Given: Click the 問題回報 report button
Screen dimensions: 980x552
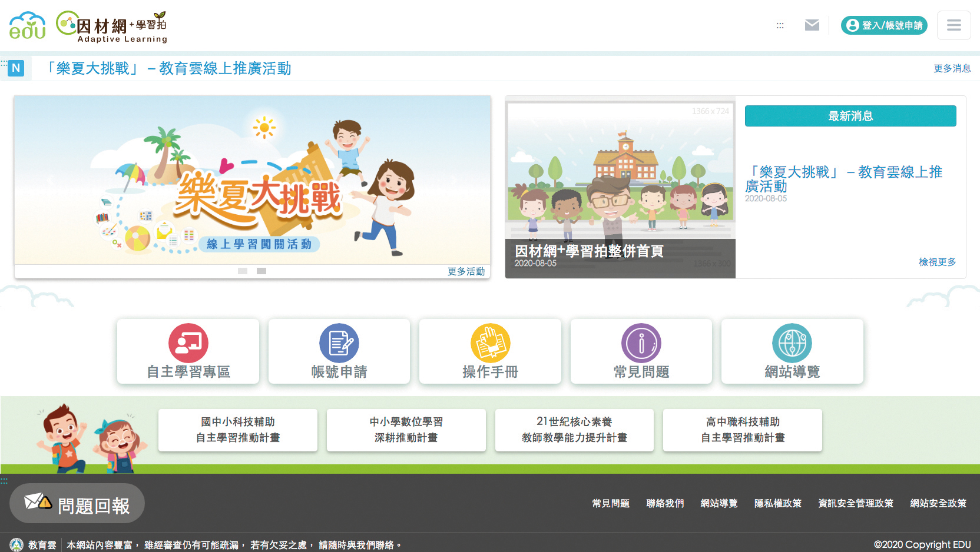Looking at the screenshot, I should pos(77,504).
